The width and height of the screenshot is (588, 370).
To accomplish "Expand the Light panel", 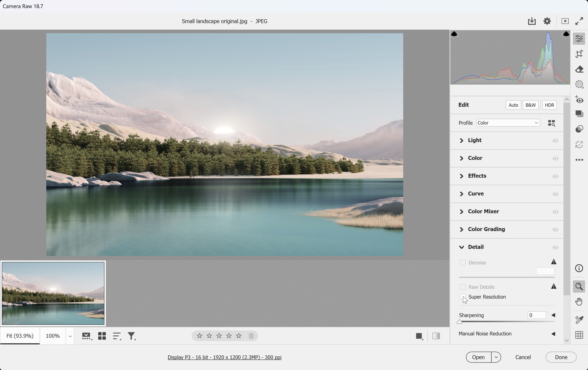I will [461, 141].
